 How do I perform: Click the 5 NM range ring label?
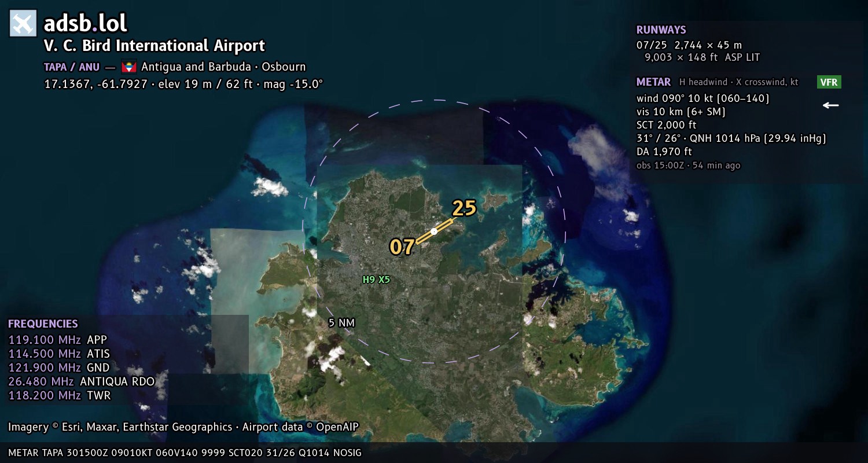(x=341, y=322)
